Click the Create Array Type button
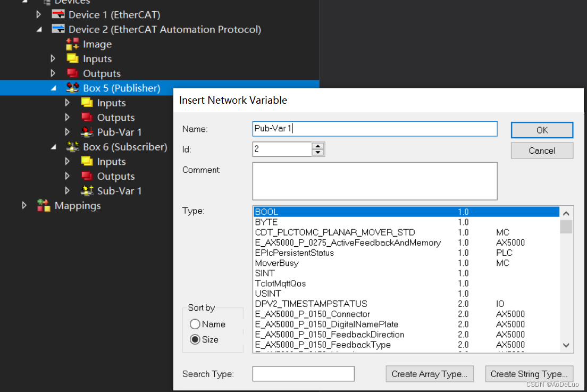 click(430, 374)
